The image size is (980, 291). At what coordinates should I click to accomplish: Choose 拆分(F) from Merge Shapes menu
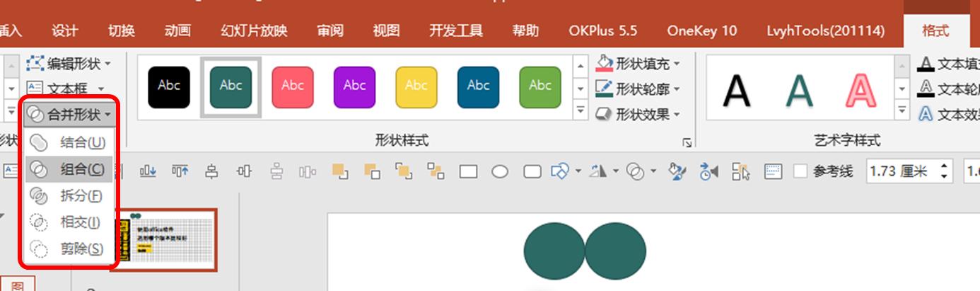click(69, 196)
